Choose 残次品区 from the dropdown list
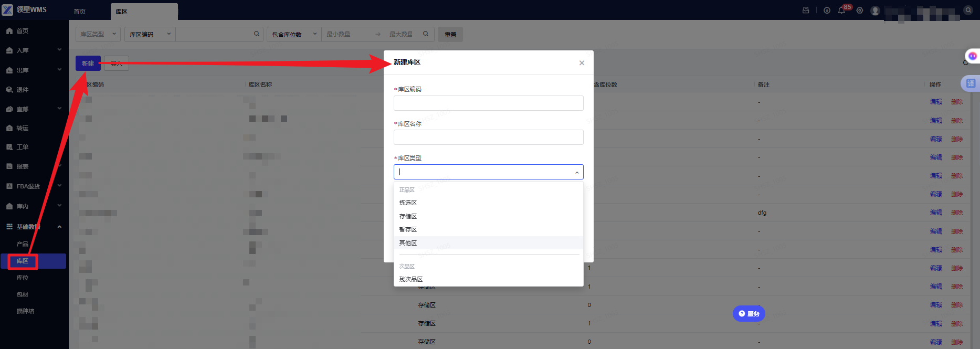Viewport: 980px width, 349px height. pyautogui.click(x=488, y=279)
